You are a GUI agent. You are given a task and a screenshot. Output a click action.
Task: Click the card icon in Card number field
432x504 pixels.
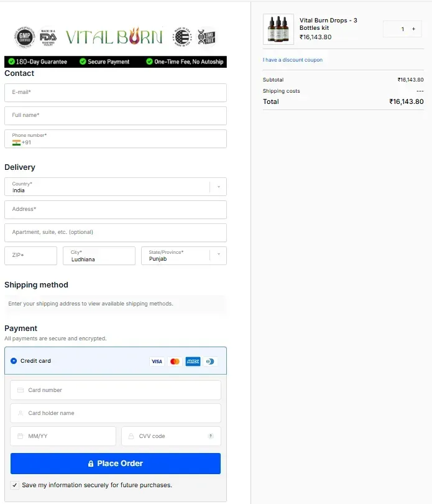21,390
